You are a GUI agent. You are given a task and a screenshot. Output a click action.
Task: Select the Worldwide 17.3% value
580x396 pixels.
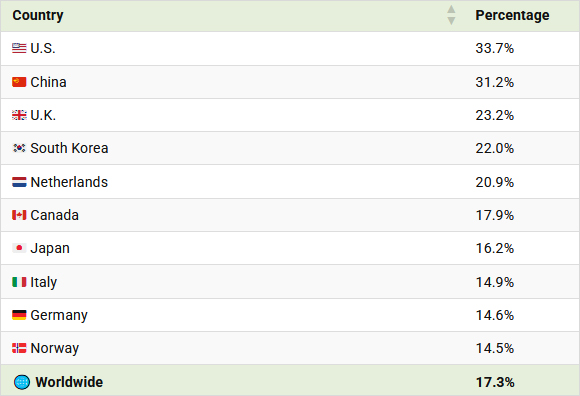(495, 382)
